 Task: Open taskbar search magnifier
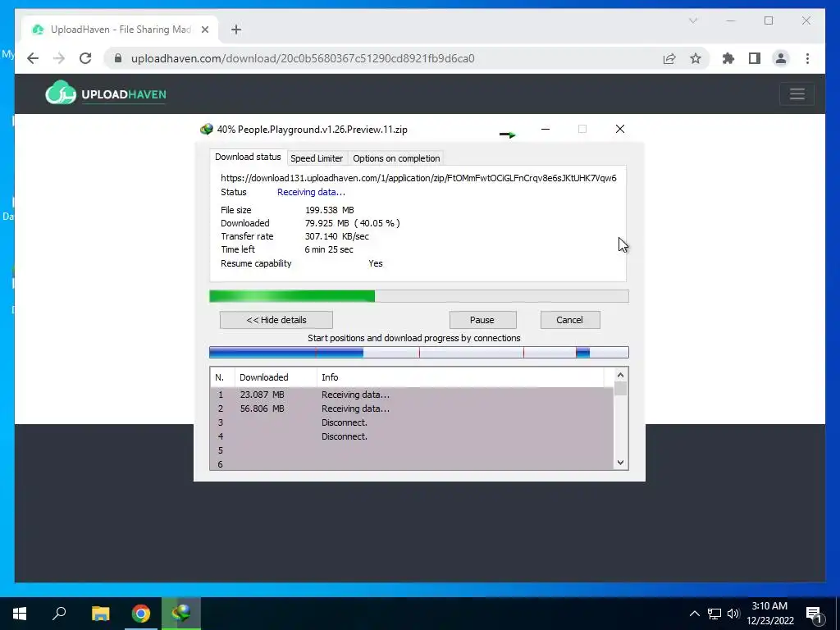click(59, 614)
